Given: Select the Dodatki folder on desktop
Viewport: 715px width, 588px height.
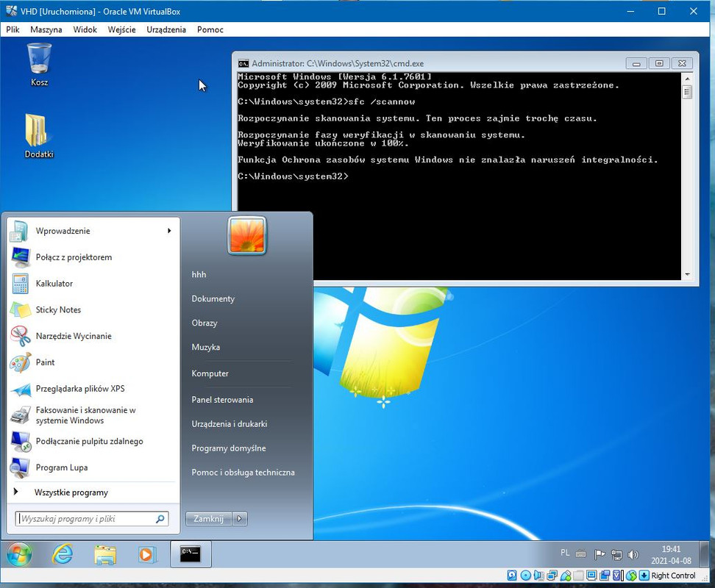Looking at the screenshot, I should tap(39, 136).
